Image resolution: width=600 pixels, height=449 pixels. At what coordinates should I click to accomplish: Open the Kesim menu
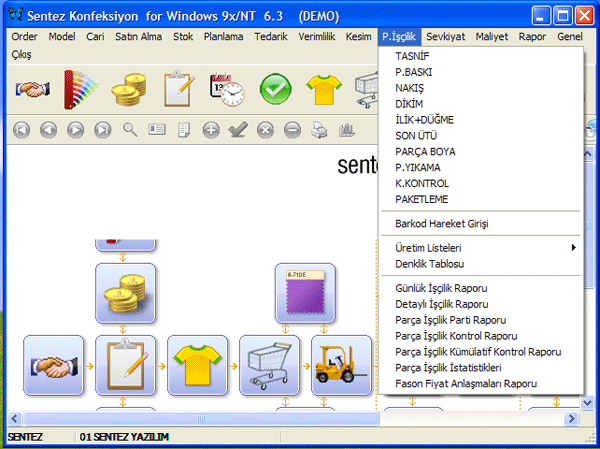pyautogui.click(x=359, y=37)
